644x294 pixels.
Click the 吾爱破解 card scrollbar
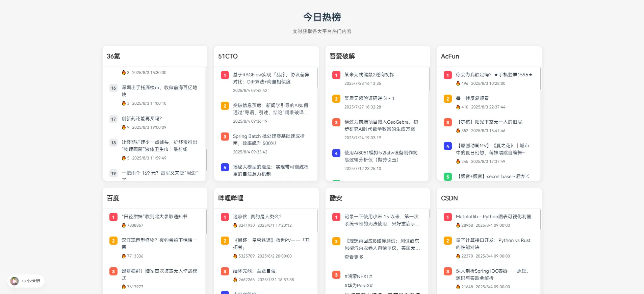pyautogui.click(x=429, y=79)
